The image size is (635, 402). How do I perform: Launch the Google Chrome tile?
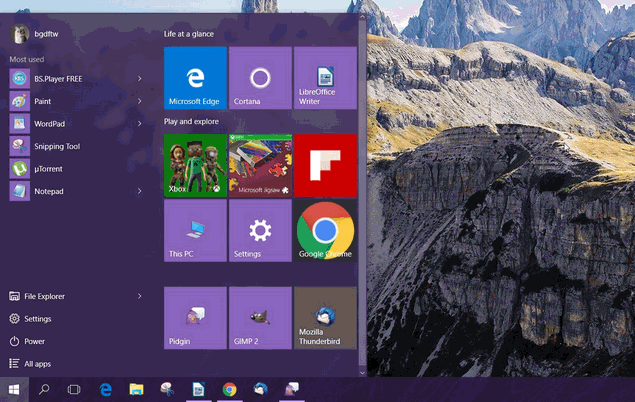click(325, 230)
